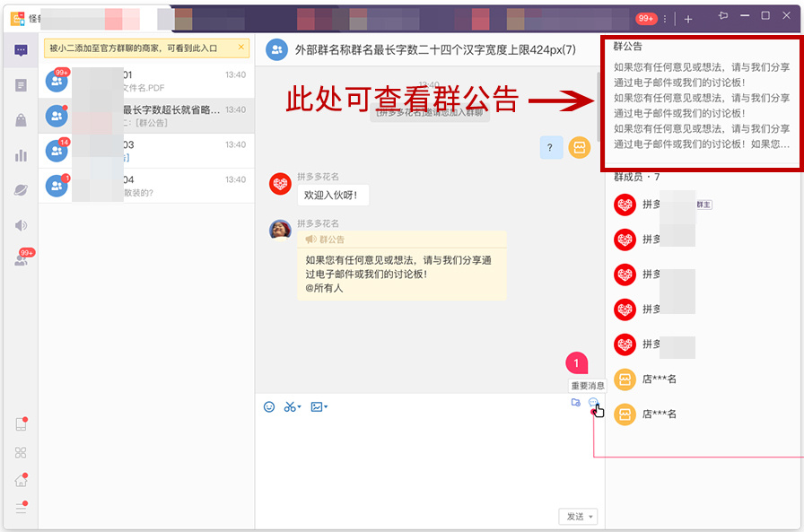Image resolution: width=804 pixels, height=532 pixels.
Task: Click the pink unread count 1 bubble
Action: 576,362
